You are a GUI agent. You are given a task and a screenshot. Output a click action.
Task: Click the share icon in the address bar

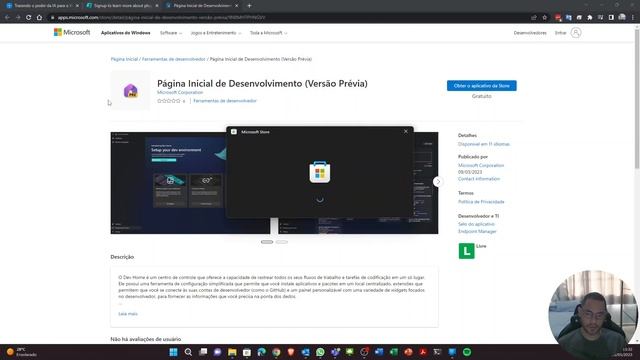534,18
